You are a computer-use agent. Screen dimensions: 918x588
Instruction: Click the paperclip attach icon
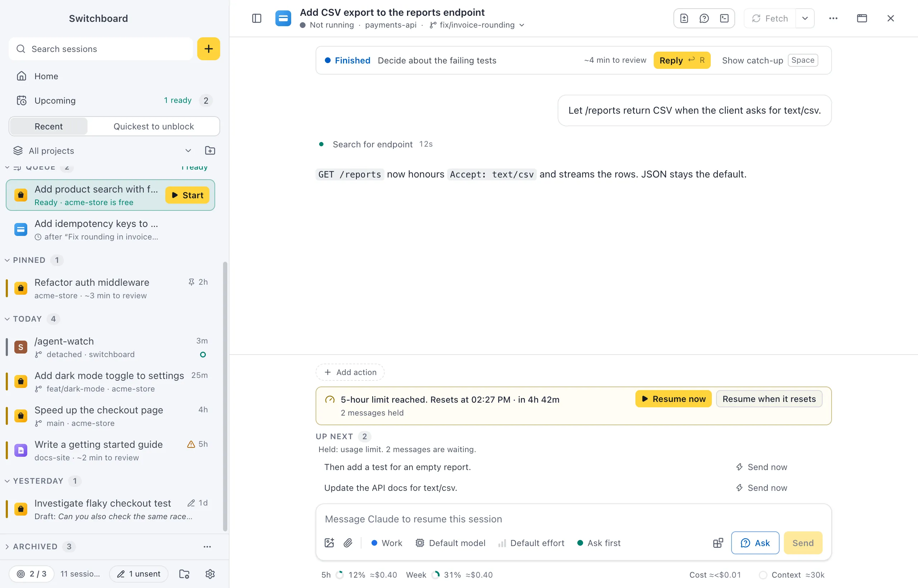[348, 543]
